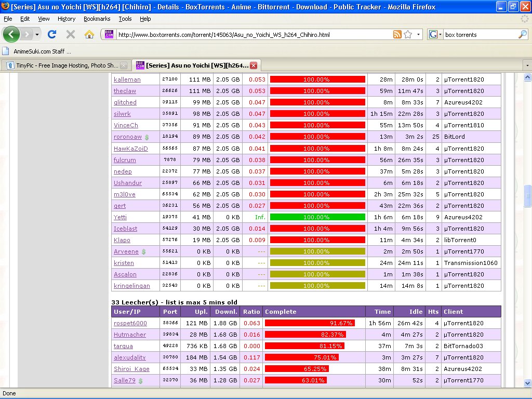Open the search engine selector dropdown
Screen dimensions: 532x399
coord(435,35)
